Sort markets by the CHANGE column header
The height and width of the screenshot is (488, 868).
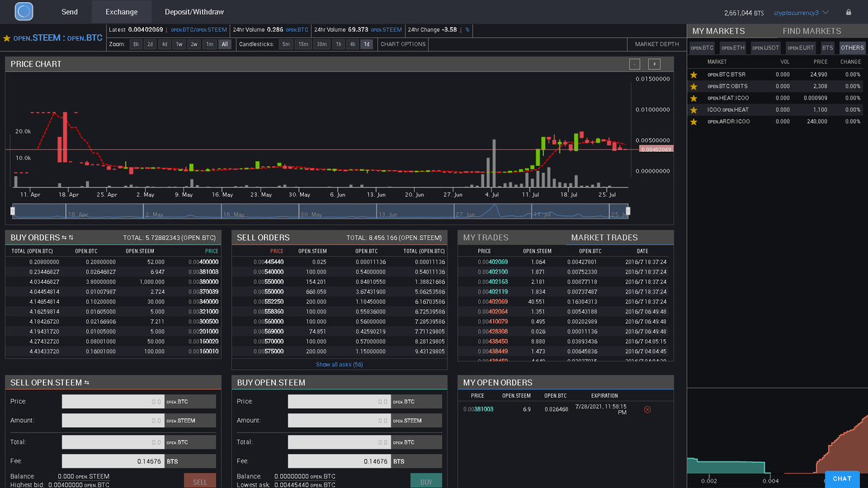pyautogui.click(x=850, y=62)
